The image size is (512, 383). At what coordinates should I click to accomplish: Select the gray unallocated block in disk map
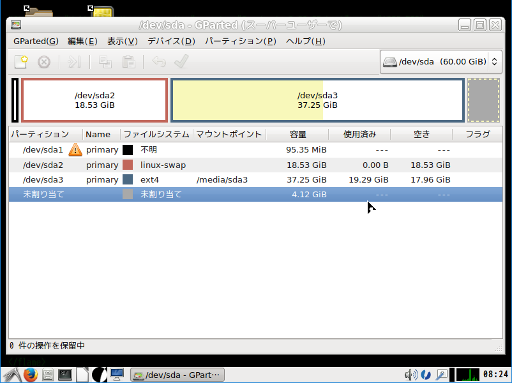tap(483, 100)
